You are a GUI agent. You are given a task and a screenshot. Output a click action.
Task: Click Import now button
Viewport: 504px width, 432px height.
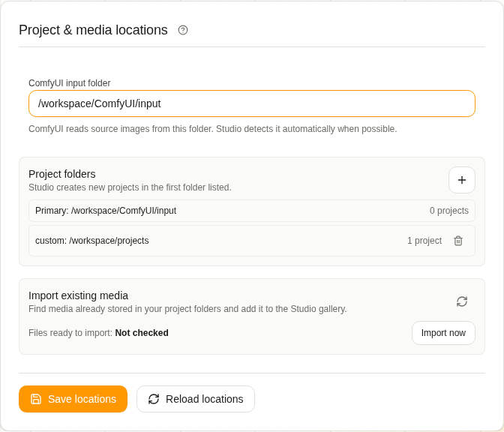point(443,333)
